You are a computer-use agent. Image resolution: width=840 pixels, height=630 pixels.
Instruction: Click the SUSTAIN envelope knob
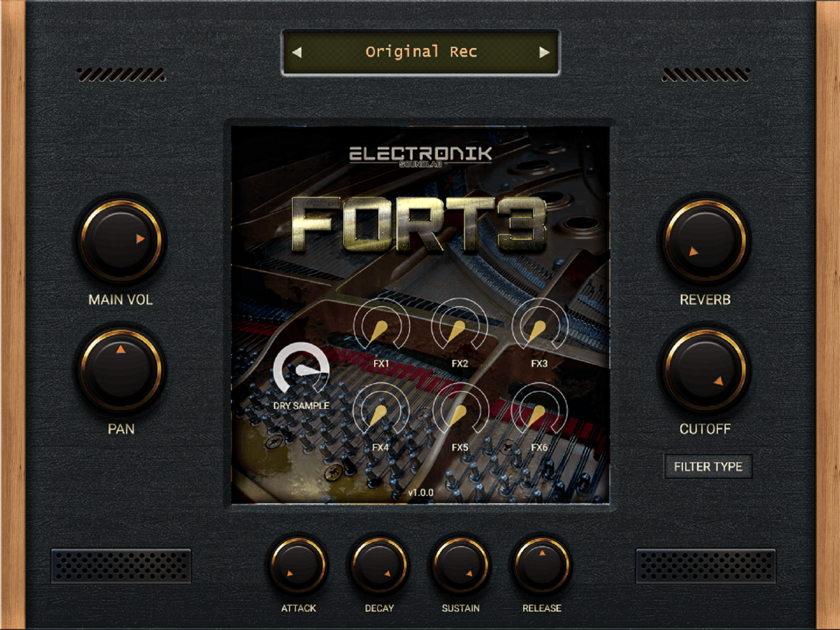[461, 565]
